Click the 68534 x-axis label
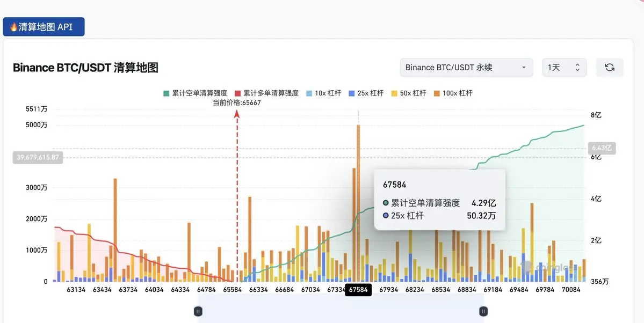644x323 pixels. [440, 290]
